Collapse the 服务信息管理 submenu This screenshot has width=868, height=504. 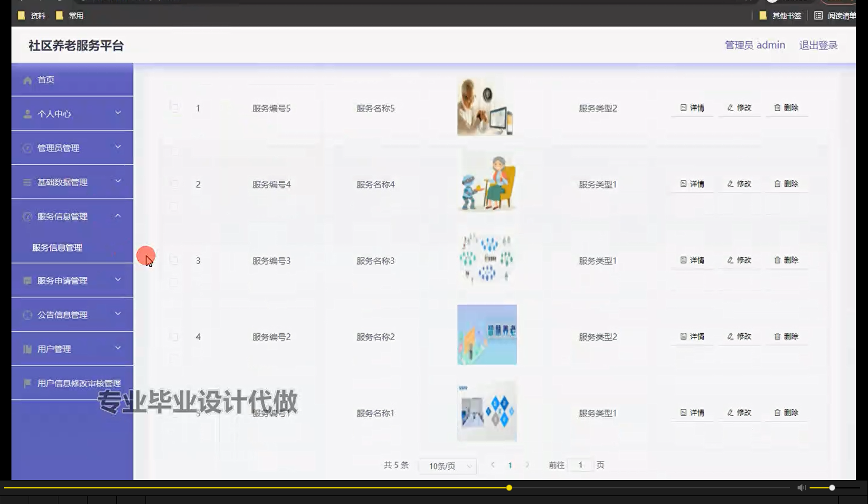61,216
